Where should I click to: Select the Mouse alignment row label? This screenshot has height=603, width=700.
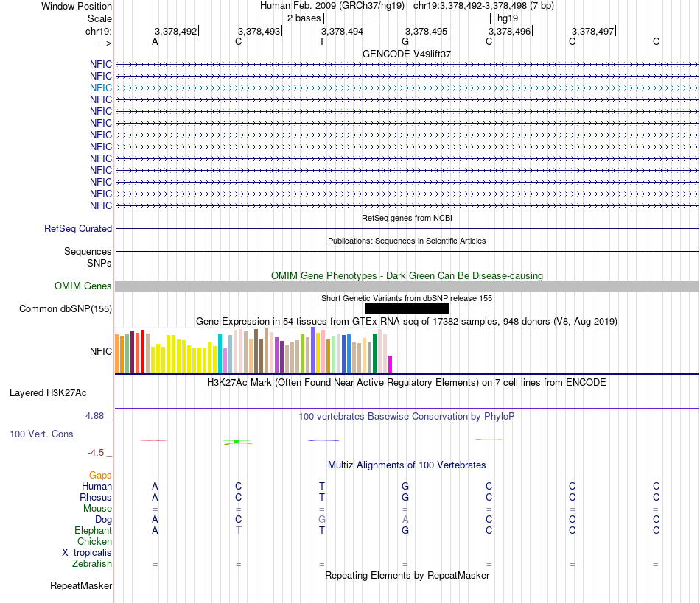click(97, 509)
